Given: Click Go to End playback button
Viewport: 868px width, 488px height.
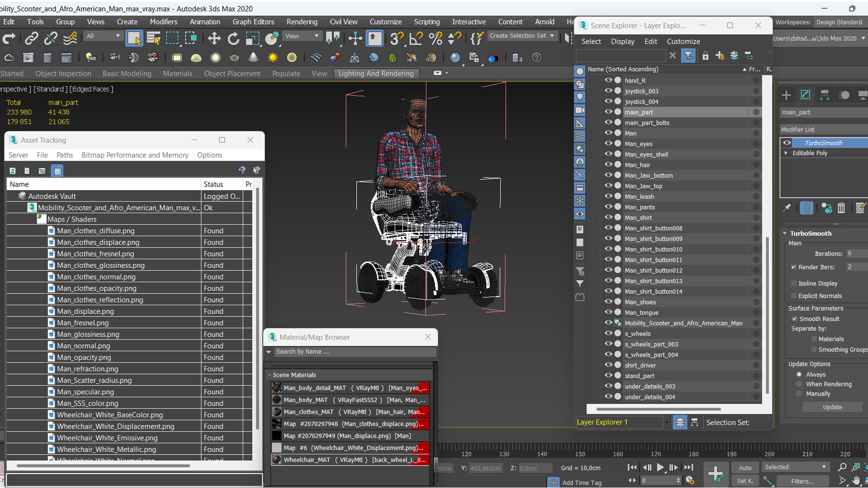Looking at the screenshot, I should click(x=688, y=468).
